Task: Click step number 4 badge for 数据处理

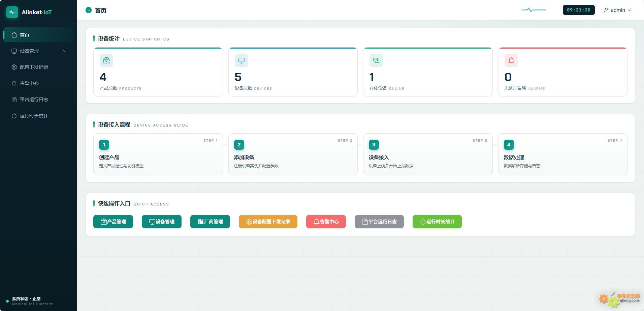Action: tap(509, 145)
